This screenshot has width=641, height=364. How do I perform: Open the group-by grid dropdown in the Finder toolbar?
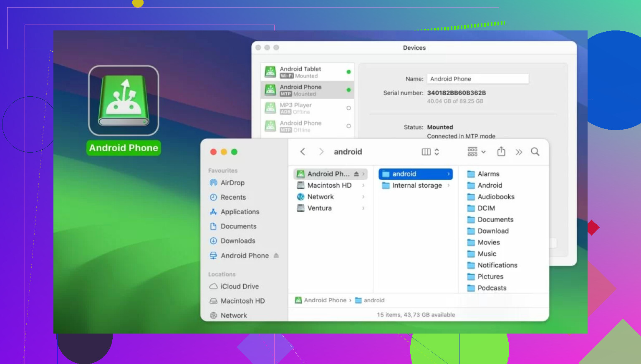(476, 152)
